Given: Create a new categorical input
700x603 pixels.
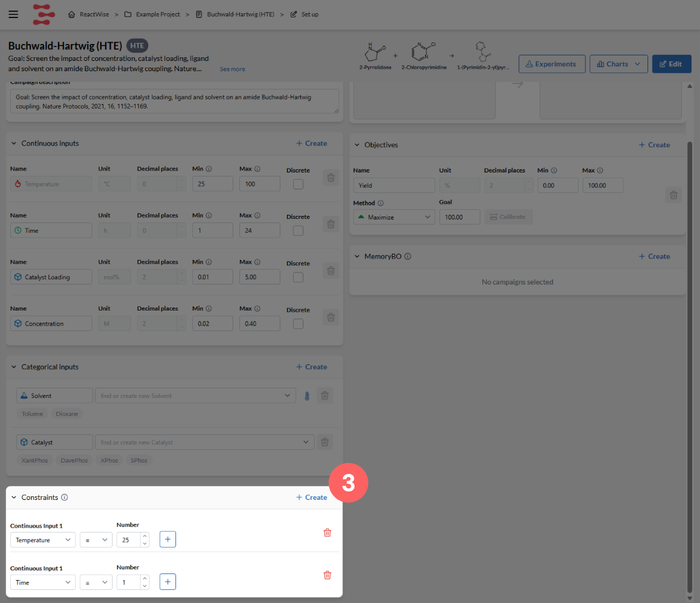Looking at the screenshot, I should (312, 367).
